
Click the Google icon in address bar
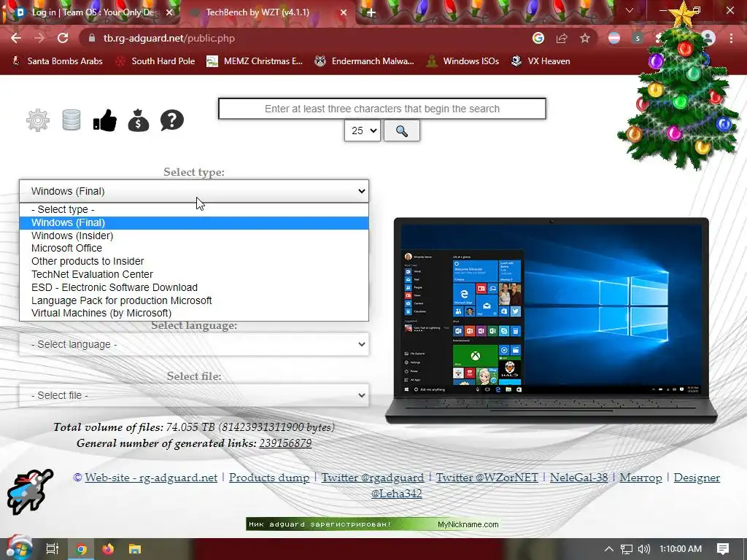click(x=538, y=38)
